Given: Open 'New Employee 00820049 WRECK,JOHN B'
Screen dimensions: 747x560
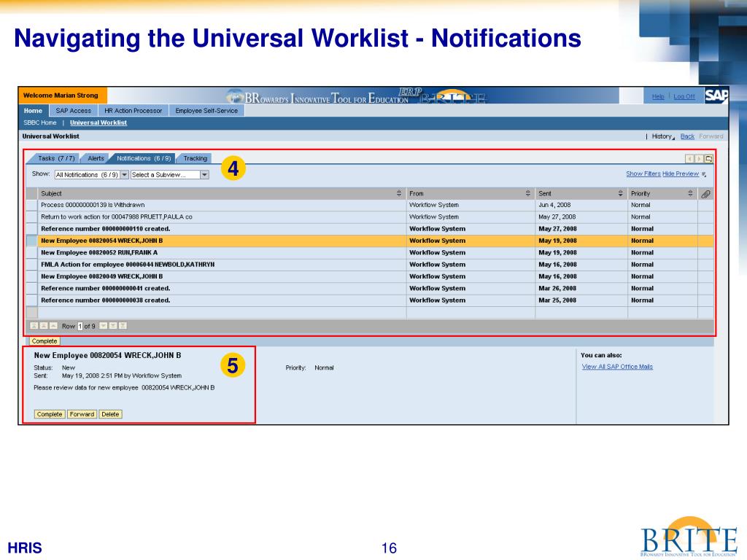Looking at the screenshot, I should point(102,276).
